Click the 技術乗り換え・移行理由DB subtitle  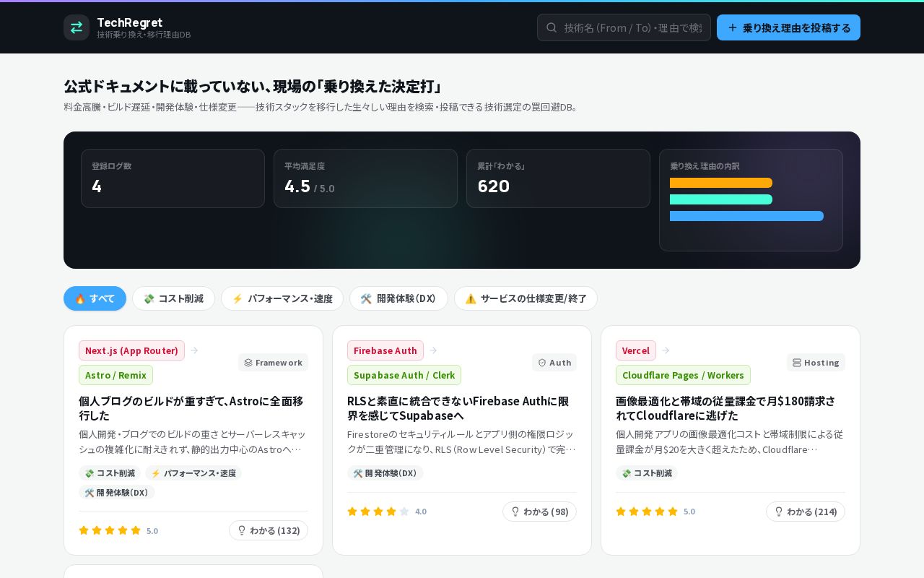coord(144,35)
